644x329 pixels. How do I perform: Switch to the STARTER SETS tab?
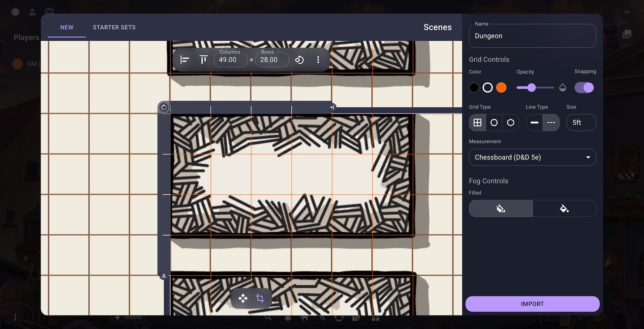point(114,27)
